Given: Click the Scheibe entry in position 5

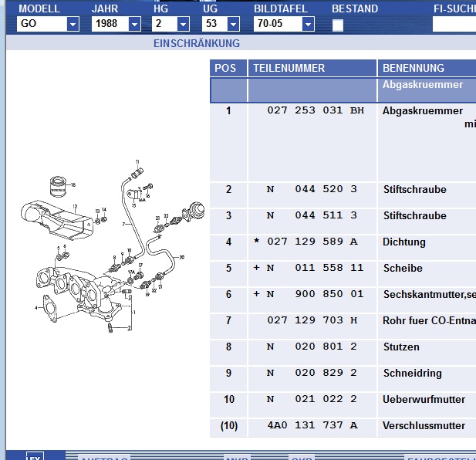Looking at the screenshot, I should coord(403,269).
